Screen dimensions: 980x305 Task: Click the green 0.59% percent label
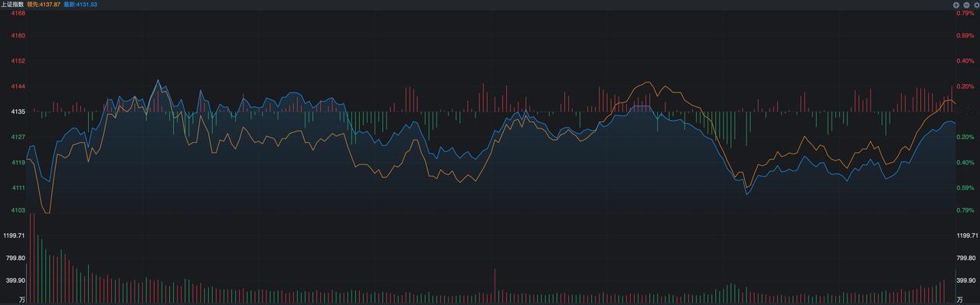pos(965,187)
